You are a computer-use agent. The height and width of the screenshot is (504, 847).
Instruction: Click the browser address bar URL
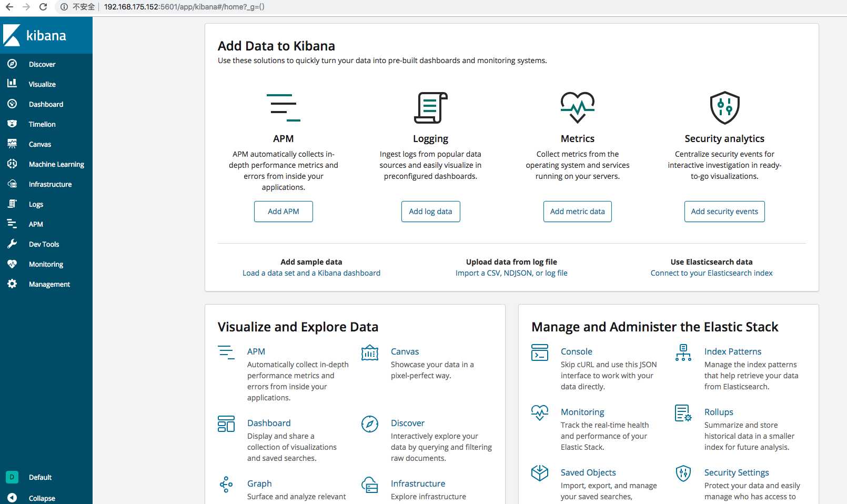184,7
